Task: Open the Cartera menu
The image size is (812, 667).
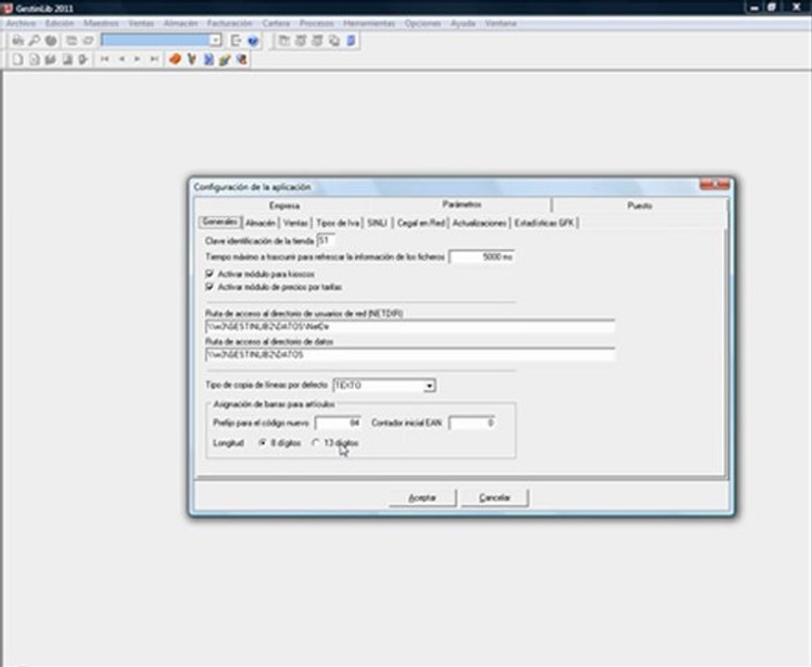Action: (x=276, y=23)
